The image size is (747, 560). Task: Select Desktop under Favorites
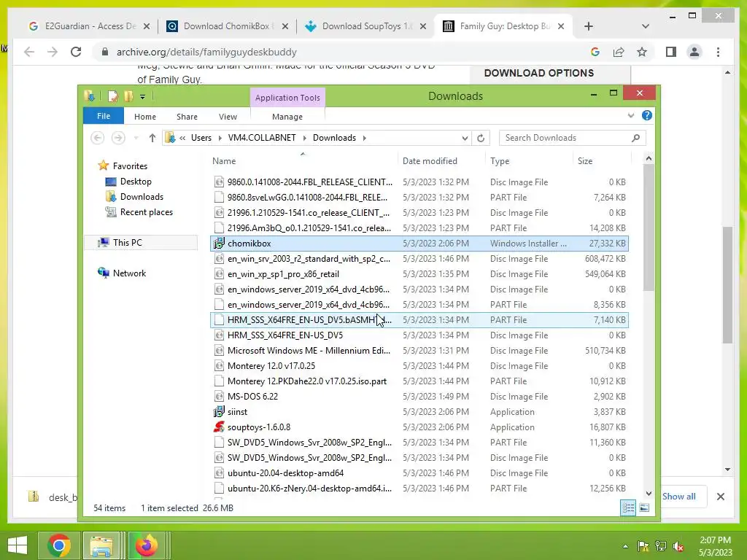pyautogui.click(x=135, y=182)
